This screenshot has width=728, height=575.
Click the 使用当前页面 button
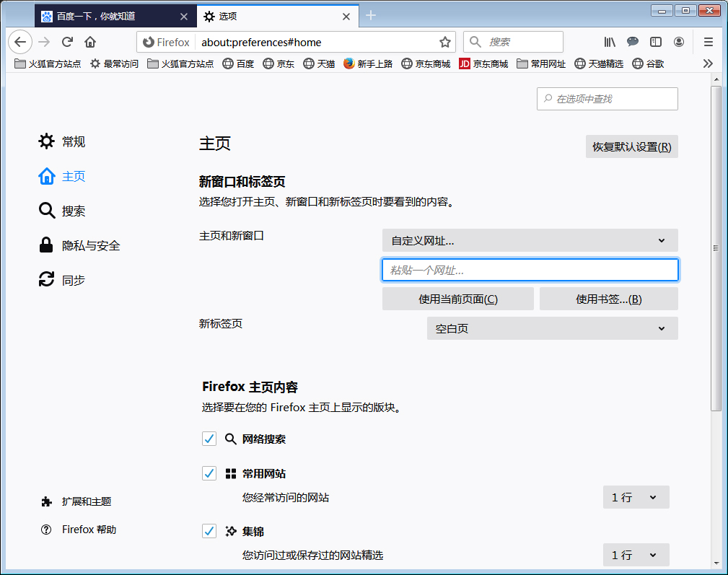457,298
